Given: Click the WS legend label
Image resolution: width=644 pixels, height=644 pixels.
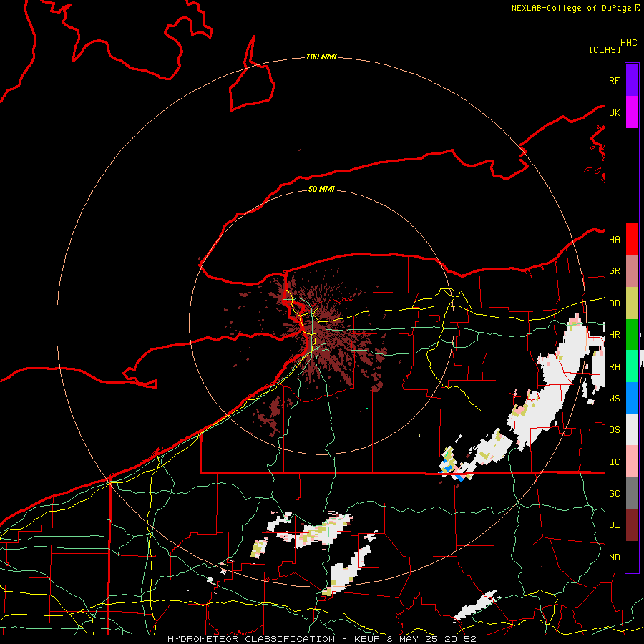Looking at the screenshot, I should (x=614, y=399).
